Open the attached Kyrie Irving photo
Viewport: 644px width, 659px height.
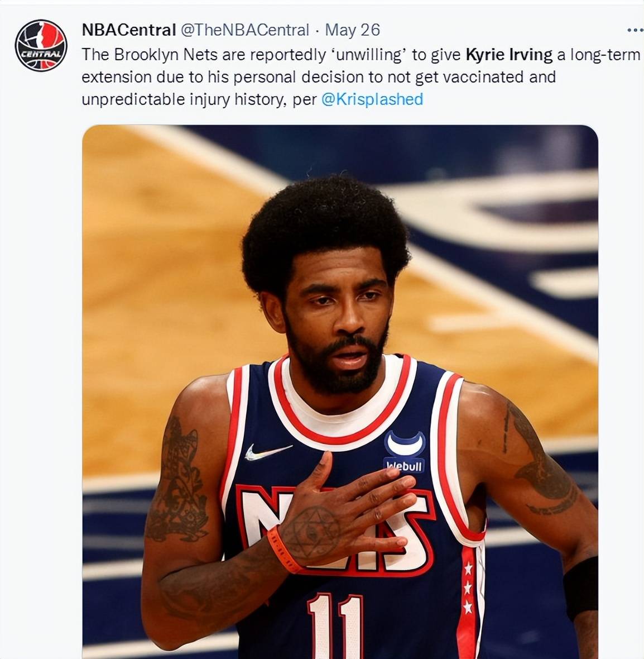click(340, 391)
